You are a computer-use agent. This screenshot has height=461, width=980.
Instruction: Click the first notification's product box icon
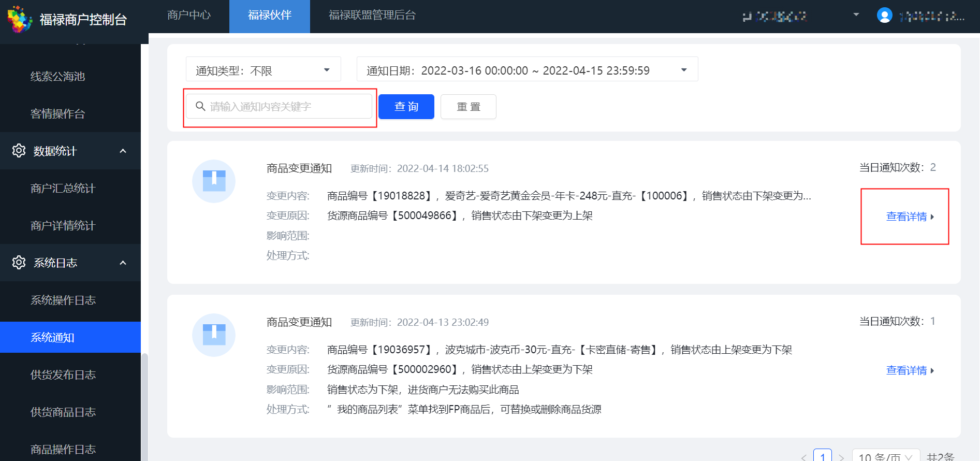pyautogui.click(x=214, y=181)
